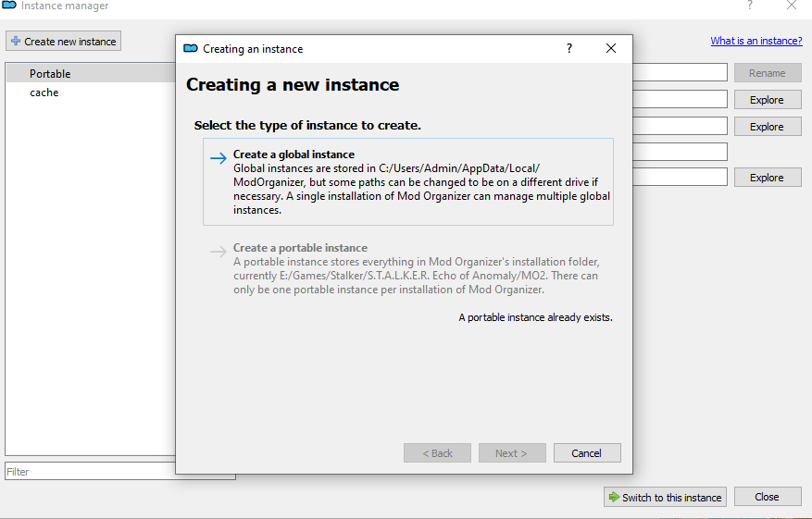Click the Rename button in Instance manager
This screenshot has width=812, height=519.
(768, 73)
